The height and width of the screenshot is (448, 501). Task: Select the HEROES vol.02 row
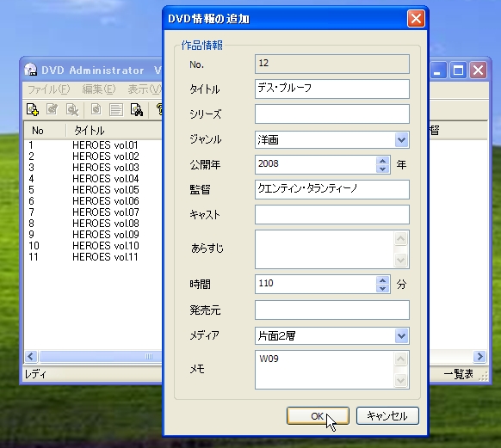tap(93, 156)
